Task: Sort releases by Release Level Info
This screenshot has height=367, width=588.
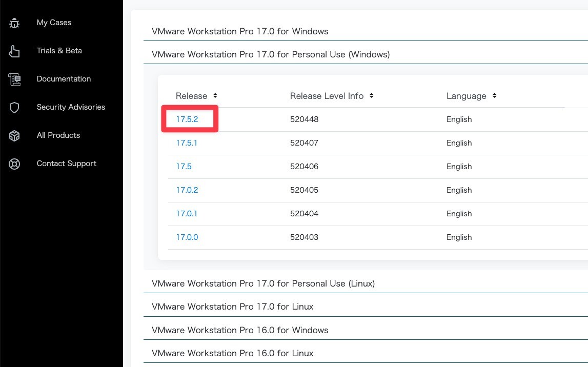Action: point(331,96)
